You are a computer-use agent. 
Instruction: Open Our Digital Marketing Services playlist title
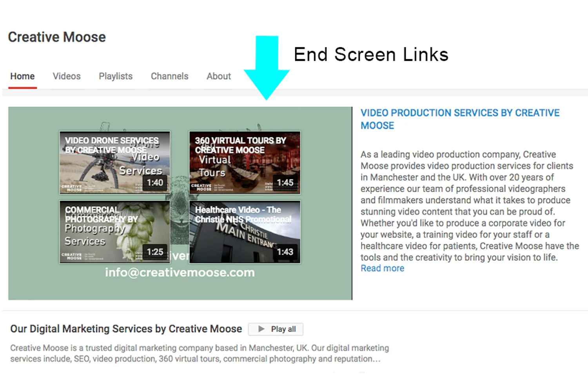126,329
